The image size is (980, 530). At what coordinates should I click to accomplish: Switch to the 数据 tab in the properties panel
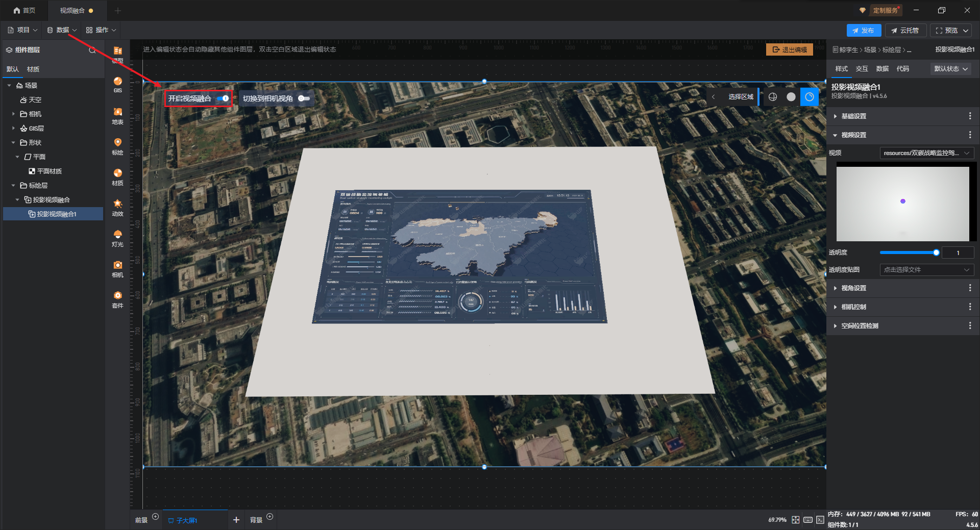pos(882,69)
